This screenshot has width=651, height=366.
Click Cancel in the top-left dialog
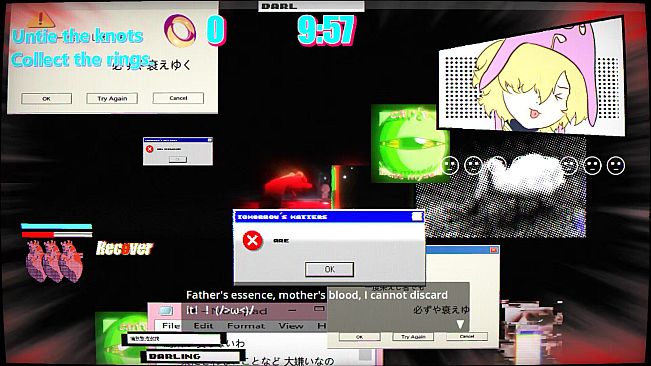tap(178, 98)
